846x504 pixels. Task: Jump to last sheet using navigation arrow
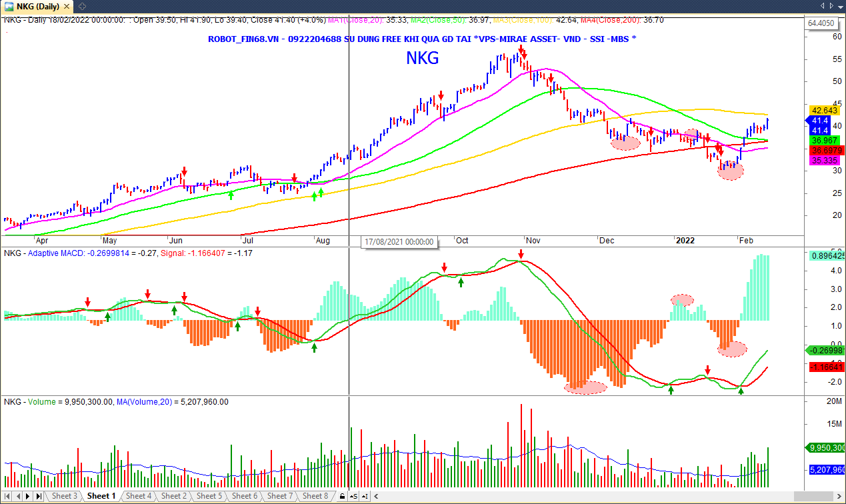[x=39, y=496]
